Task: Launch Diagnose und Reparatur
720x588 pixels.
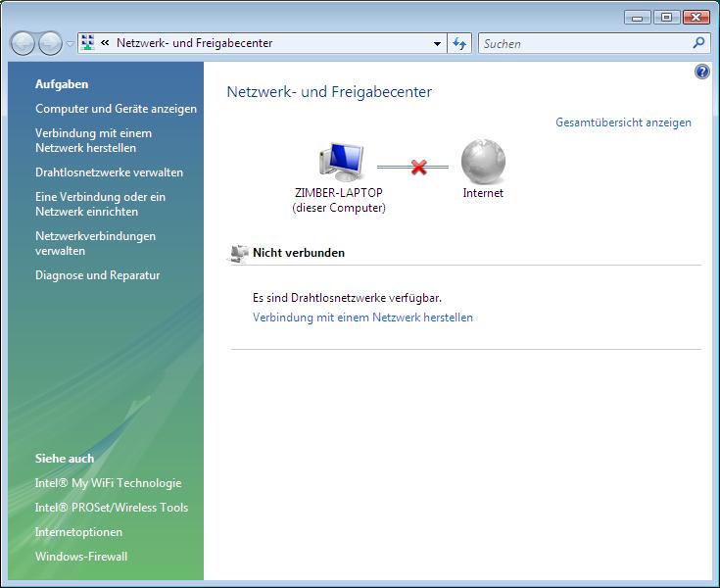Action: pos(98,275)
